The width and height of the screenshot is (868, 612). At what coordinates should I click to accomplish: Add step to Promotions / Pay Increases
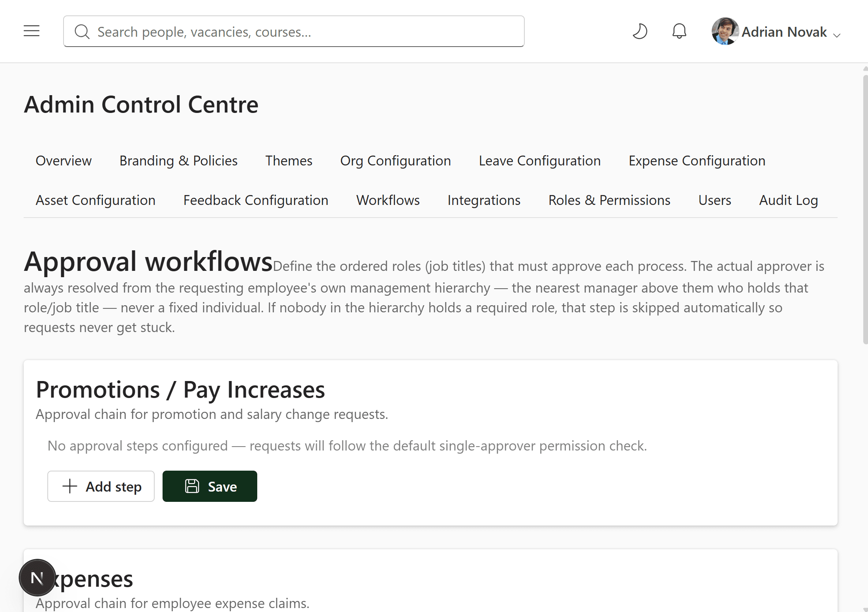click(101, 486)
